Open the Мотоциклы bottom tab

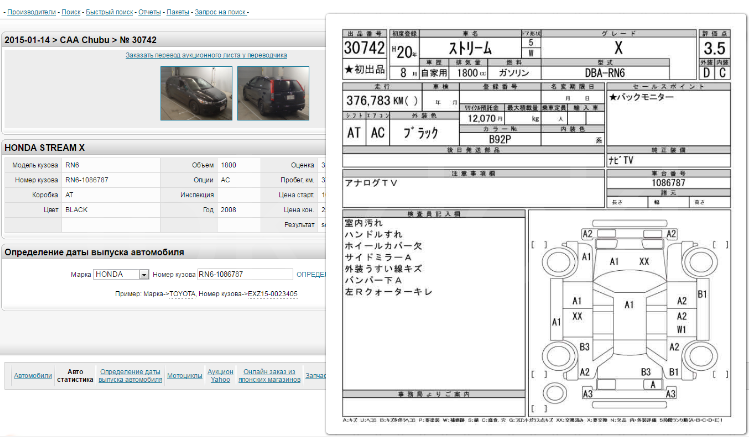(184, 375)
